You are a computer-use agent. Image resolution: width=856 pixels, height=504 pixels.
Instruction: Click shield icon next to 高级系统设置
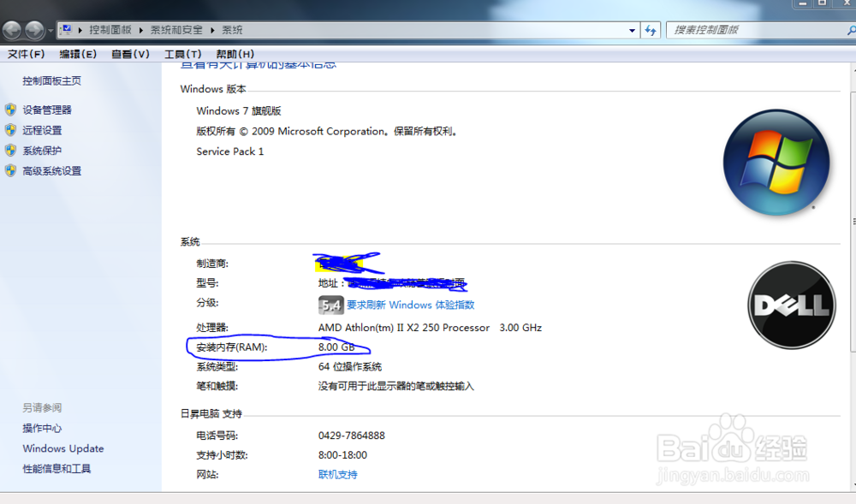click(10, 171)
